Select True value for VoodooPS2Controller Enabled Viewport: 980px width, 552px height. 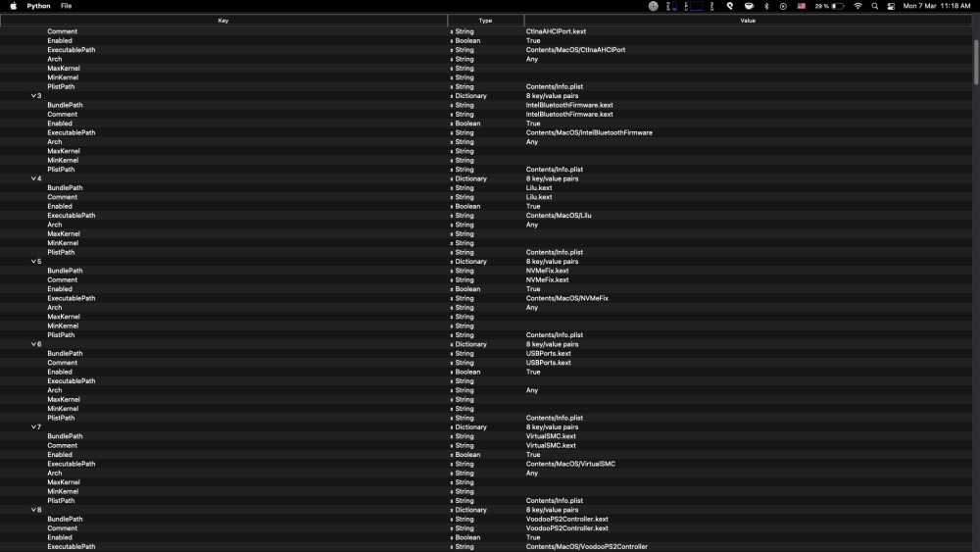coord(533,537)
